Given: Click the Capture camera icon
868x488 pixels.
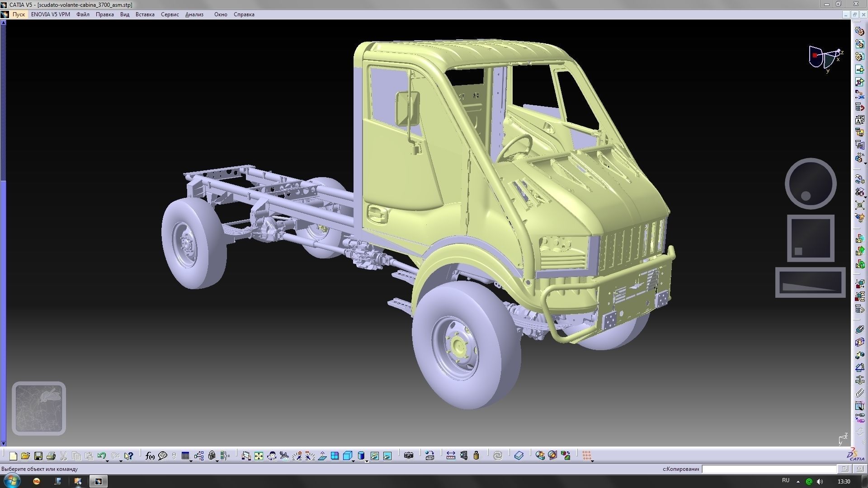Looking at the screenshot, I should click(409, 455).
